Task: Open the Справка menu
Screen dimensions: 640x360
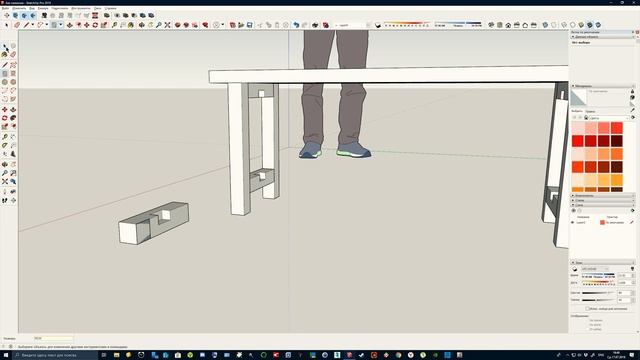Action: coord(111,8)
